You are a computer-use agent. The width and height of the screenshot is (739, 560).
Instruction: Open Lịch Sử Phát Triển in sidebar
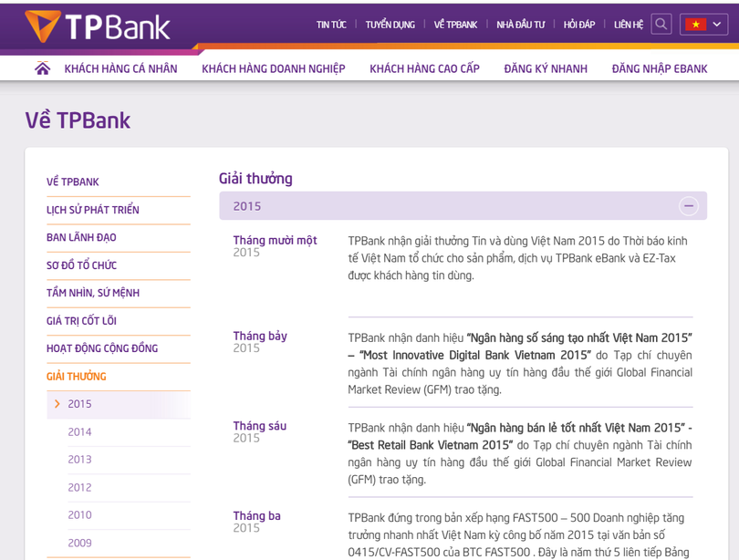pos(93,210)
